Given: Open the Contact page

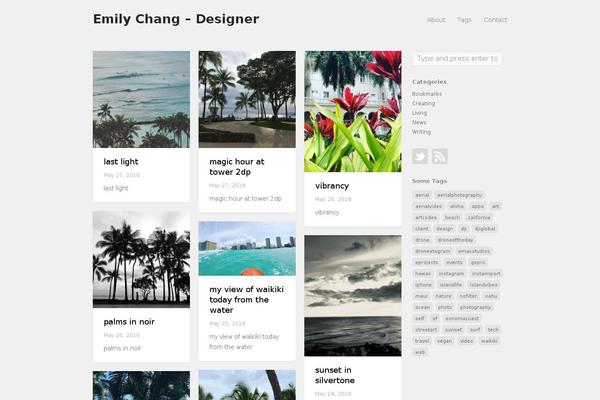Looking at the screenshot, I should click(x=495, y=20).
